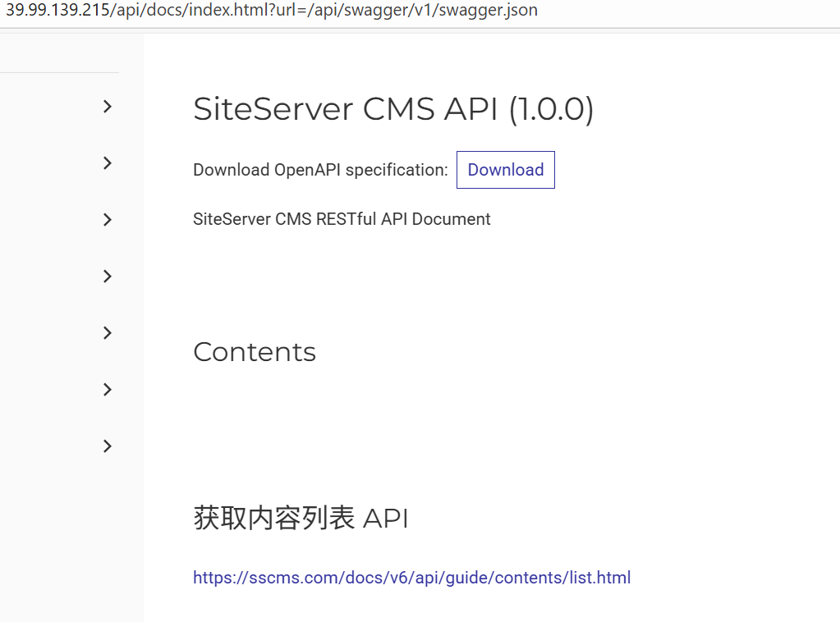
Task: Expand the seventh sidebar chevron
Action: tap(107, 446)
